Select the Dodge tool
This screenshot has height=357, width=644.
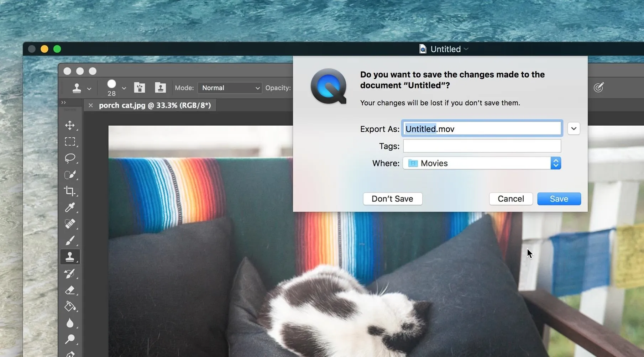click(70, 339)
